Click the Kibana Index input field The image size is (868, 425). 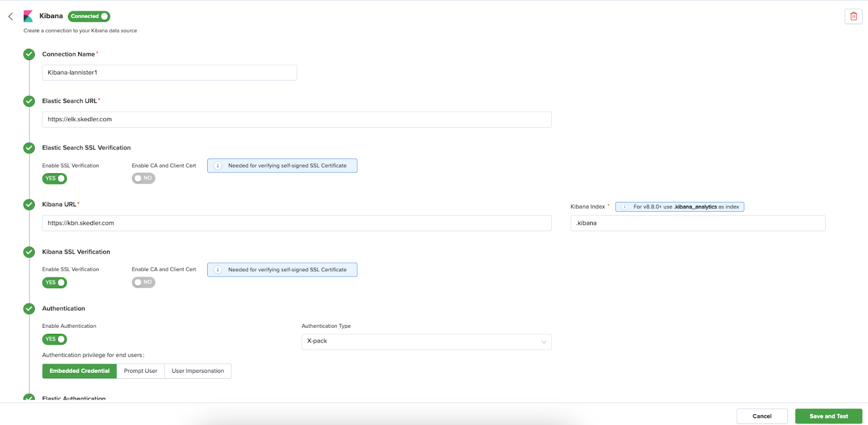pyautogui.click(x=698, y=223)
